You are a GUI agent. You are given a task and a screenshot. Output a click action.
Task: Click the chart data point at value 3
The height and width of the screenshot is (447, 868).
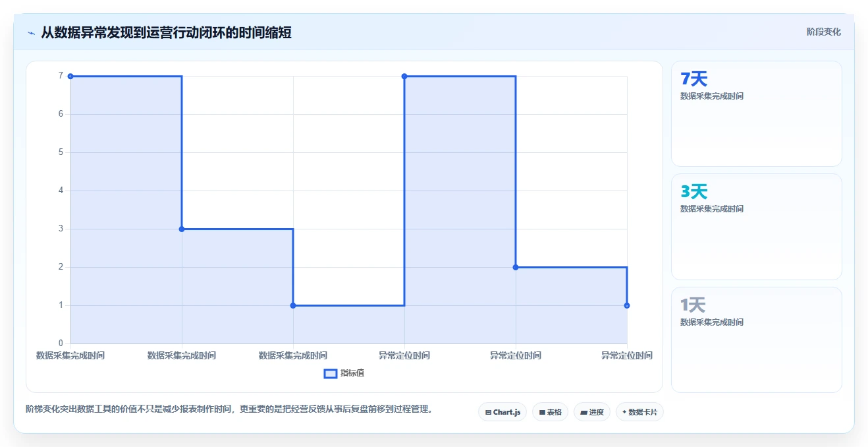point(182,229)
